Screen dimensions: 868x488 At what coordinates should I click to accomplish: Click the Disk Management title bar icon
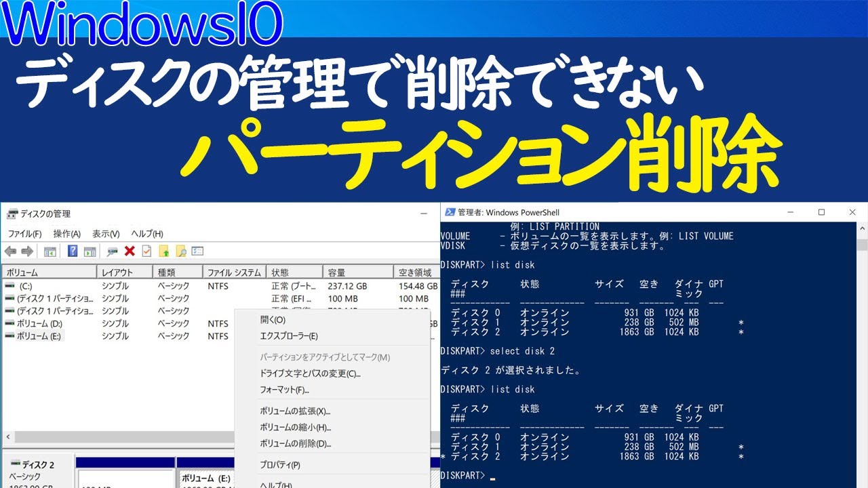(12, 214)
